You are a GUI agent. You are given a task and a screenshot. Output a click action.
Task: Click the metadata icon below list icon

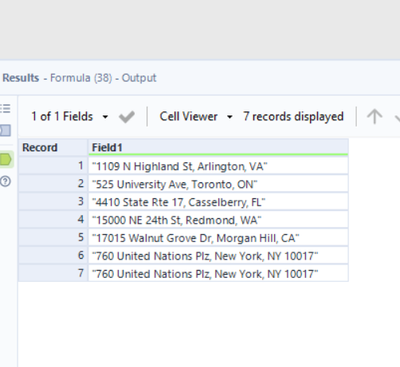5,130
